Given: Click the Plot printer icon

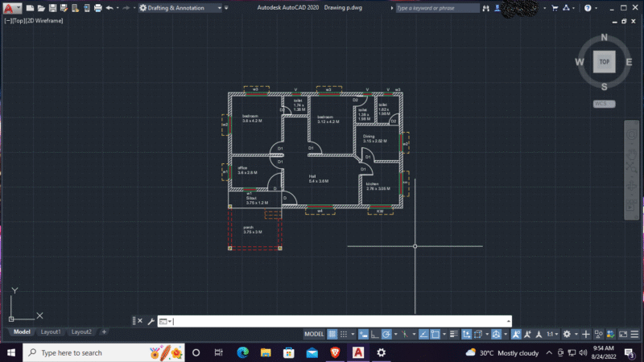Looking at the screenshot, I should [97, 8].
